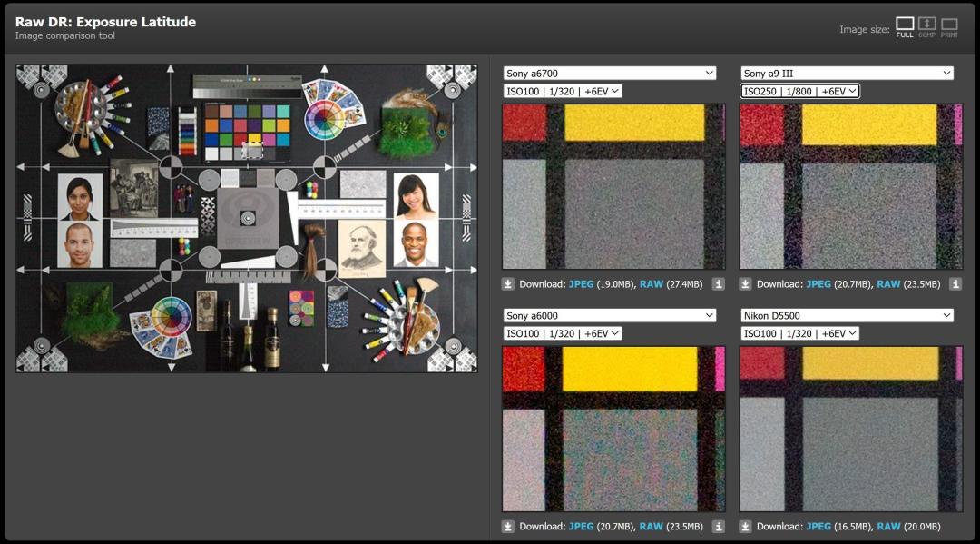The height and width of the screenshot is (544, 980).
Task: Open the Sony a9 III camera dropdown
Action: pos(847,74)
